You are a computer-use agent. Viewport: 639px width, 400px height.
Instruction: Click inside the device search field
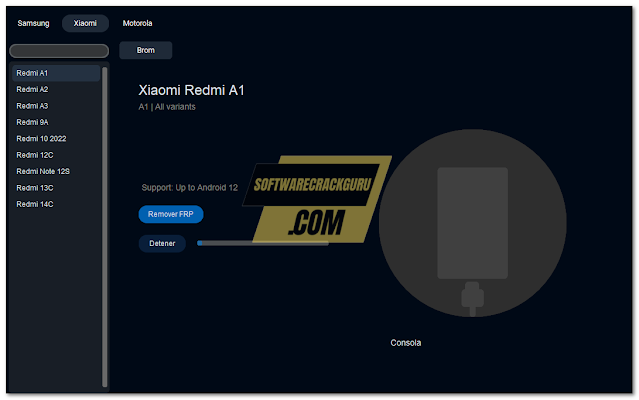59,51
